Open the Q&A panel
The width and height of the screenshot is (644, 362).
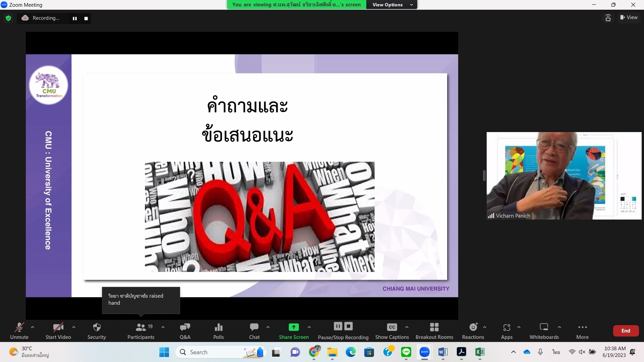pos(185,331)
